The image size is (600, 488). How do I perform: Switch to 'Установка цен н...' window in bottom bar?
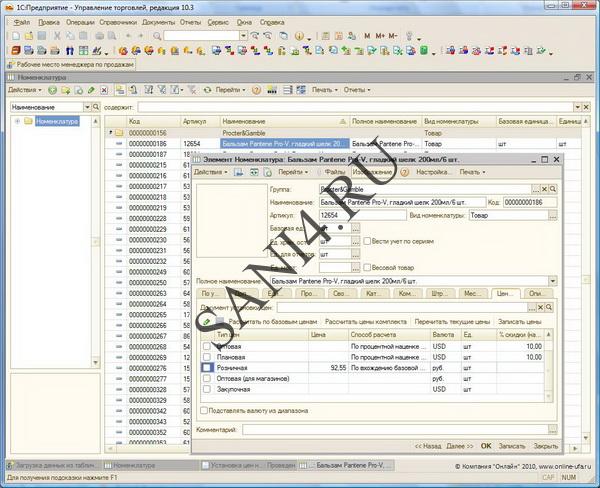[x=249, y=465]
